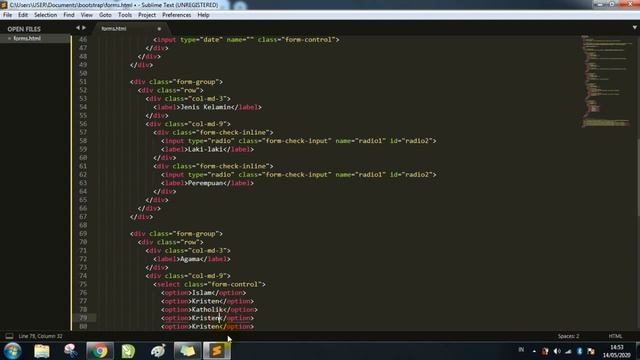640x360 pixels.
Task: Click Kristen on line 77
Action: [x=205, y=301]
